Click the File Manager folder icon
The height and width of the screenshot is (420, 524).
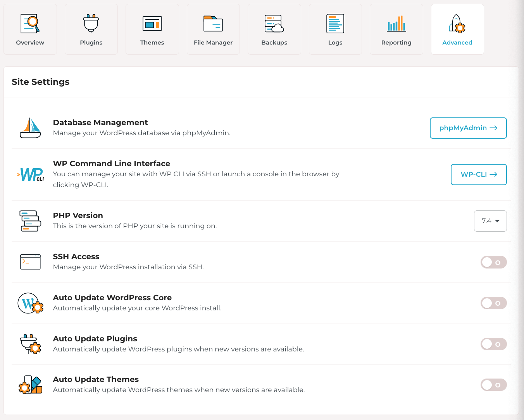(213, 24)
